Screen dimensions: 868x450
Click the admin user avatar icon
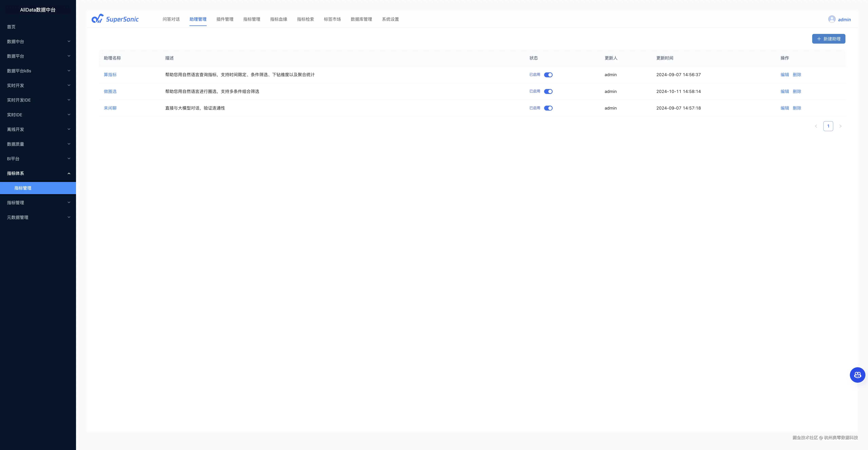pyautogui.click(x=832, y=19)
